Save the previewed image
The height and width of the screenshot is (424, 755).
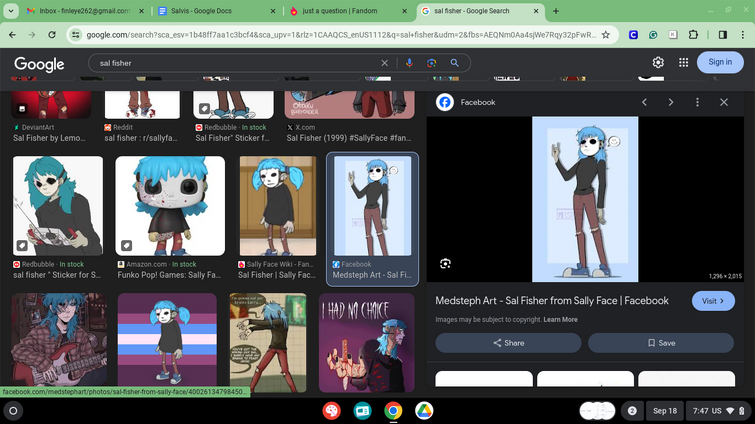click(x=661, y=343)
